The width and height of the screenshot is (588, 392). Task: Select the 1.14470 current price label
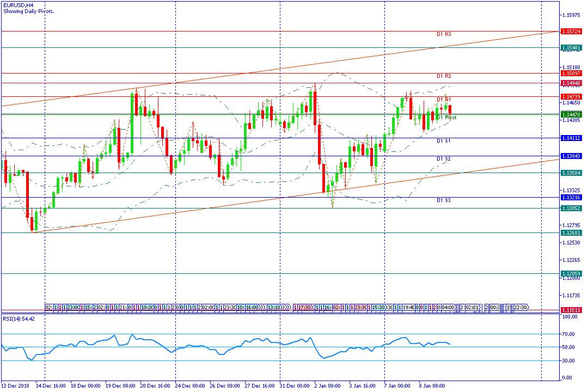pos(571,114)
